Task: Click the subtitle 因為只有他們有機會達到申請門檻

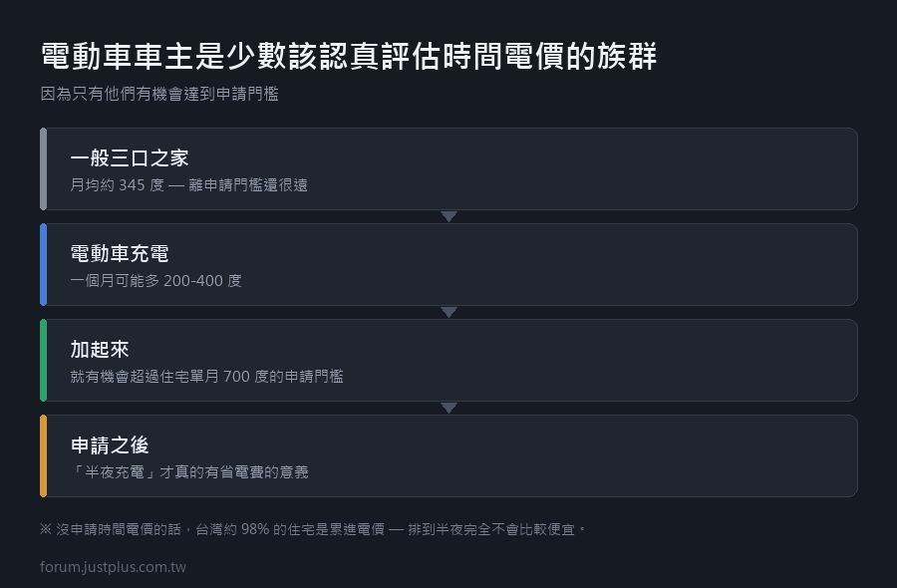Action: (159, 94)
